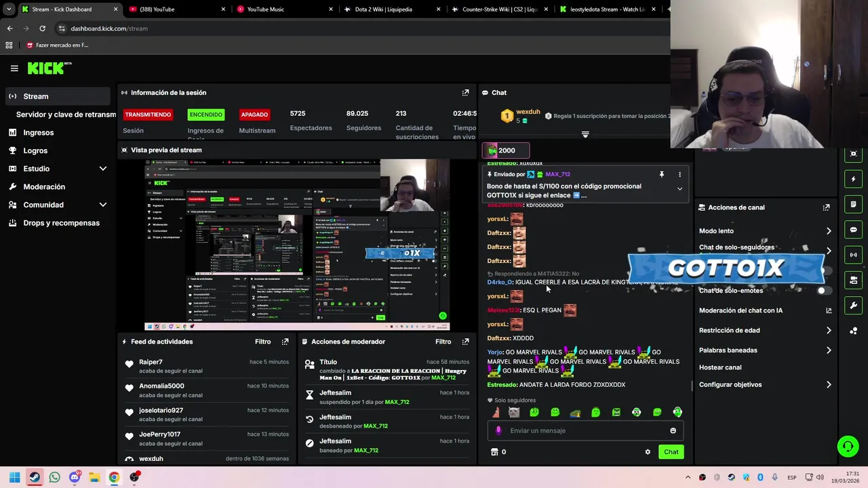Switch to the Dota 2 Wiki Liquipedia tab
Image resolution: width=868 pixels, height=488 pixels.
[391, 9]
